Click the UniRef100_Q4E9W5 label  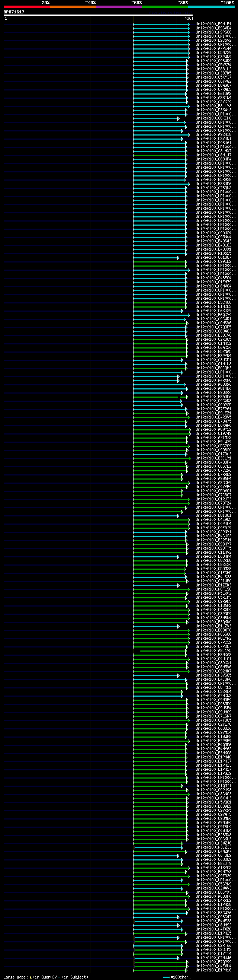(213, 520)
